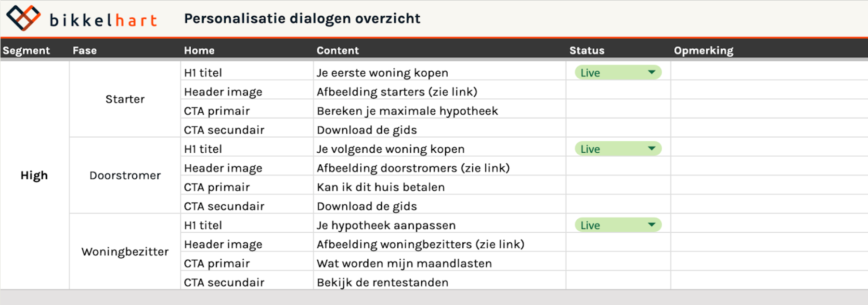Open the Woningbezitter Live status dropdown arrow
Screen dimensions: 868x305
tap(651, 225)
